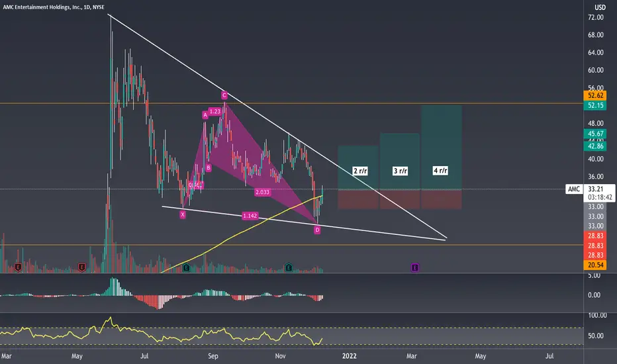Viewport: 617px width, 364px height.
Task: Click the 1.142 ratio label
Action: pyautogui.click(x=250, y=216)
